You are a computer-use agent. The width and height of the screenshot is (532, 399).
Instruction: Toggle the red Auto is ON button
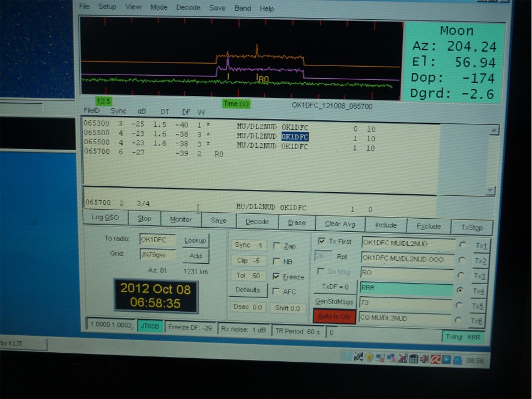point(334,317)
